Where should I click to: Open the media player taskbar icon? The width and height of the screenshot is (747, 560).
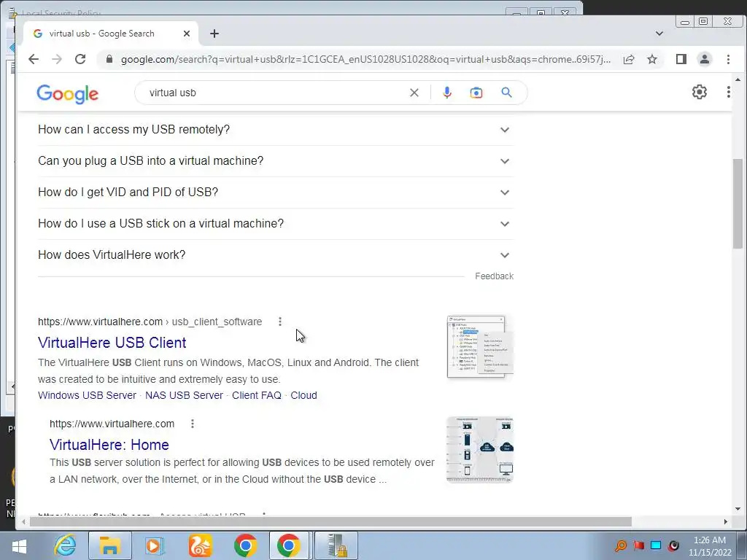coord(154,545)
